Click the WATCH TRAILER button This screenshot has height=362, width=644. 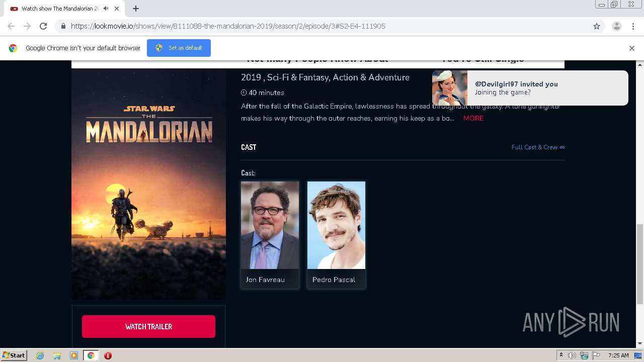148,326
